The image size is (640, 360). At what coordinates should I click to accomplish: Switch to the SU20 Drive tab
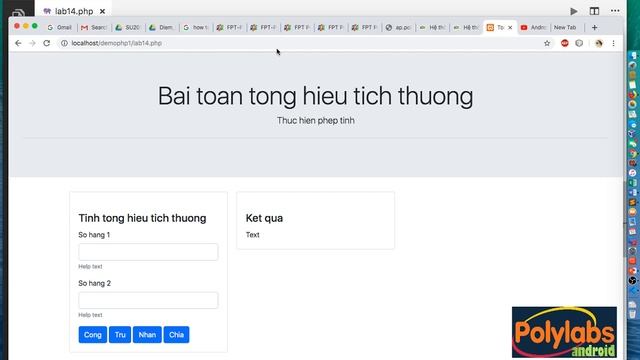pyautogui.click(x=127, y=27)
